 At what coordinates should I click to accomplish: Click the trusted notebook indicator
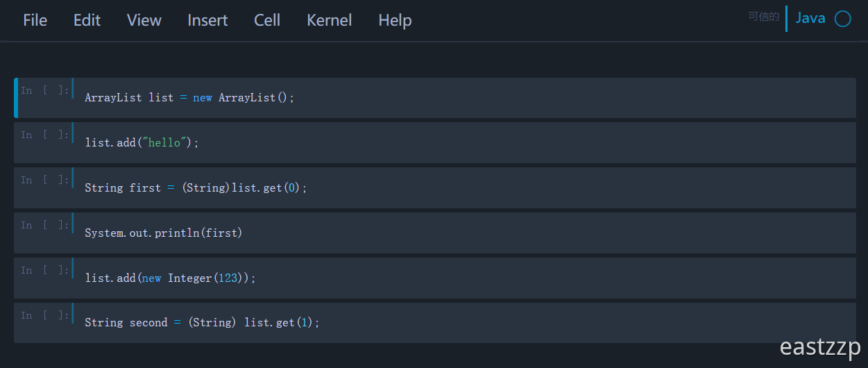764,17
